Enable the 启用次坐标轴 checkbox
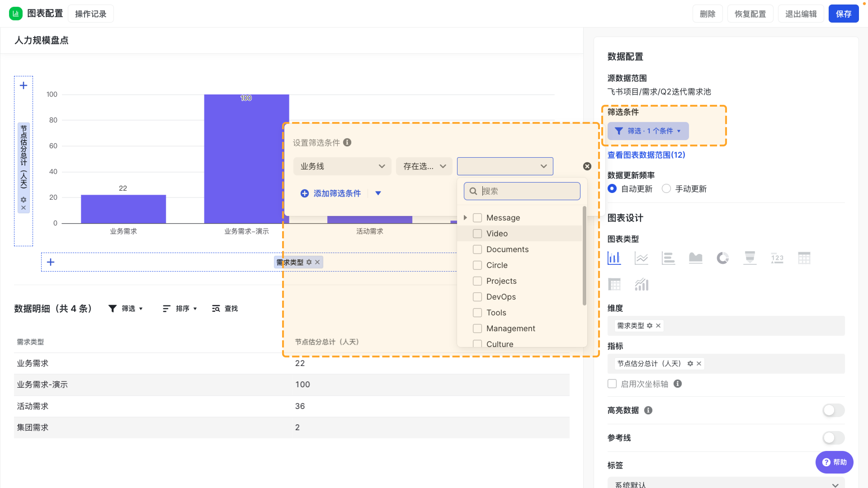The image size is (868, 488). [612, 384]
